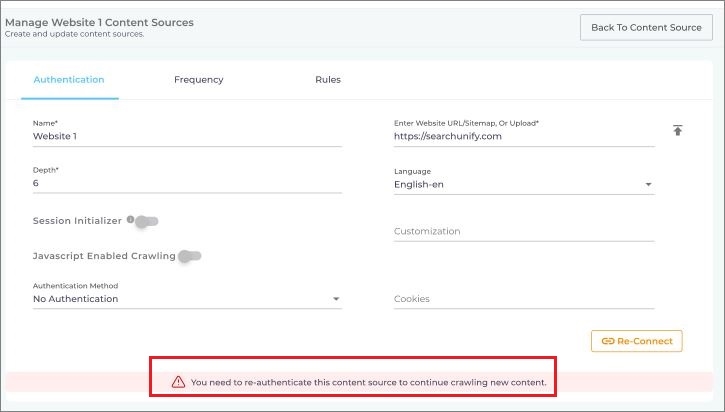The width and height of the screenshot is (725, 412).
Task: Open the Rules tab
Action: coord(328,80)
